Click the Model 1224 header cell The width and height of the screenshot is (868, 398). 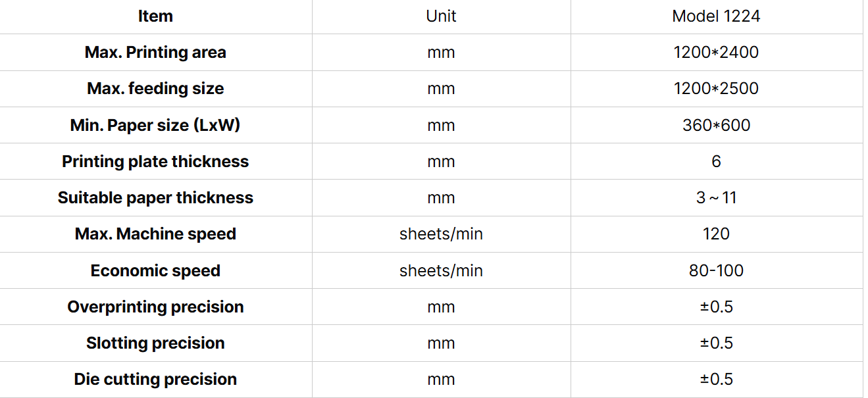pyautogui.click(x=716, y=16)
